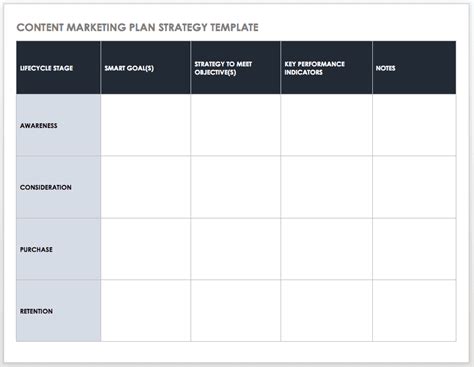This screenshot has width=474, height=367.
Task: Click the KPI cell for Retention
Action: (326, 311)
